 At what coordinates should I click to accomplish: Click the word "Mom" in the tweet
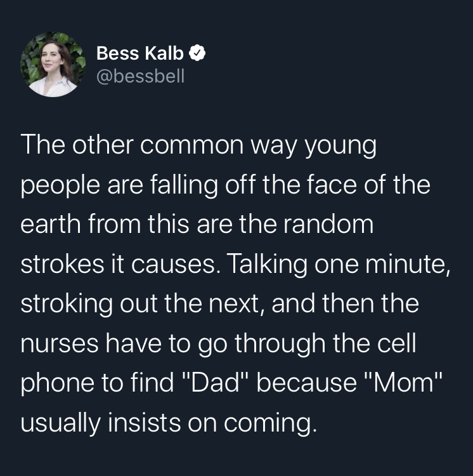tap(408, 382)
